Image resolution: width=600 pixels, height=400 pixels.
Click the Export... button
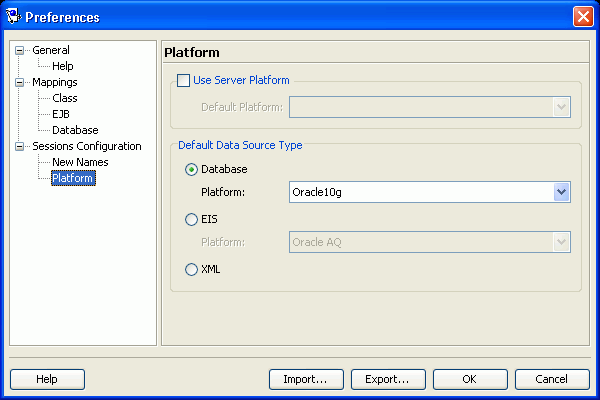click(388, 379)
